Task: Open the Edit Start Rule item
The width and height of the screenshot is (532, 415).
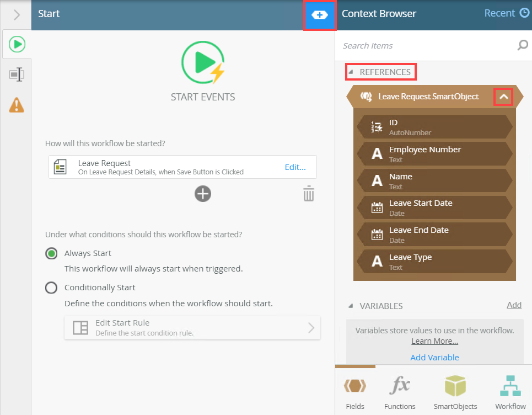Action: (x=192, y=328)
